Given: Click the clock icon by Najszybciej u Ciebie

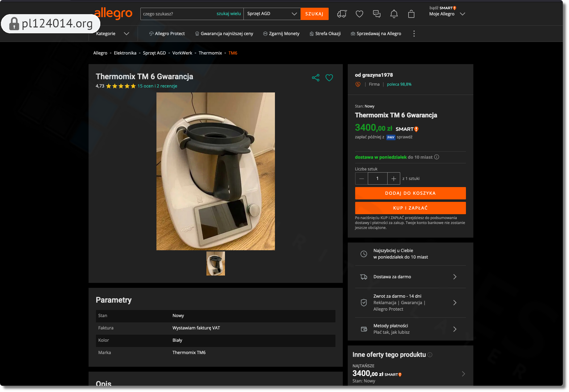Looking at the screenshot, I should click(x=364, y=254).
